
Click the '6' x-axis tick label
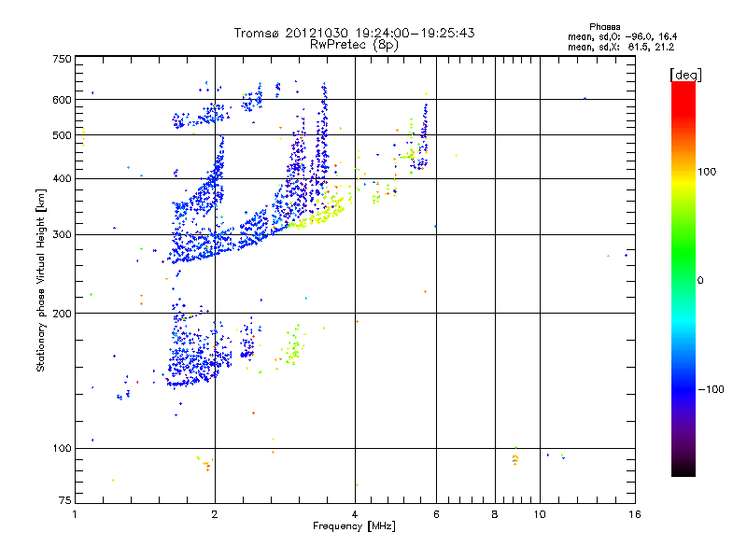[436, 514]
